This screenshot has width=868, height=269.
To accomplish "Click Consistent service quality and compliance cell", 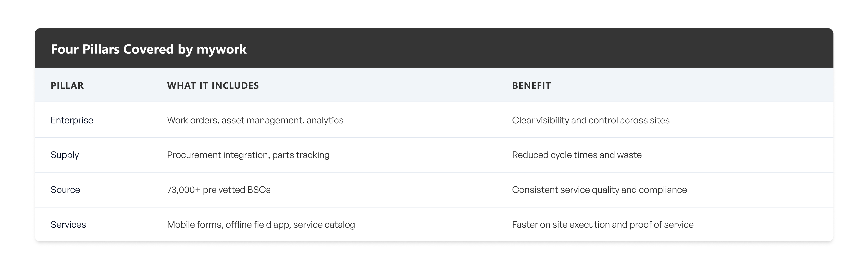I will pos(599,190).
